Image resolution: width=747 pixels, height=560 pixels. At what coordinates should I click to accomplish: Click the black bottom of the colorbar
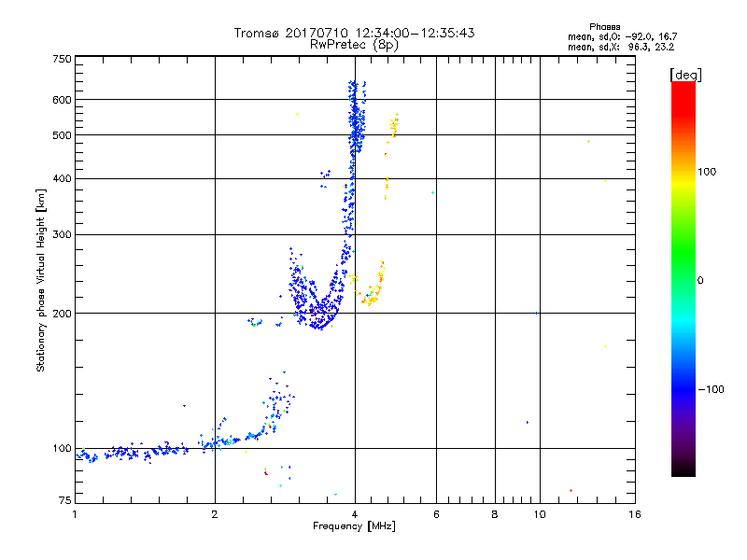click(684, 471)
